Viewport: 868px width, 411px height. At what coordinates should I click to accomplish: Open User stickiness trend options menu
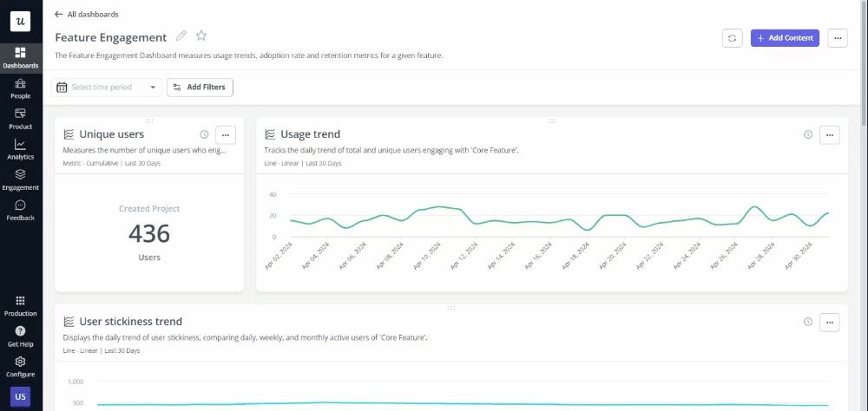pos(829,323)
